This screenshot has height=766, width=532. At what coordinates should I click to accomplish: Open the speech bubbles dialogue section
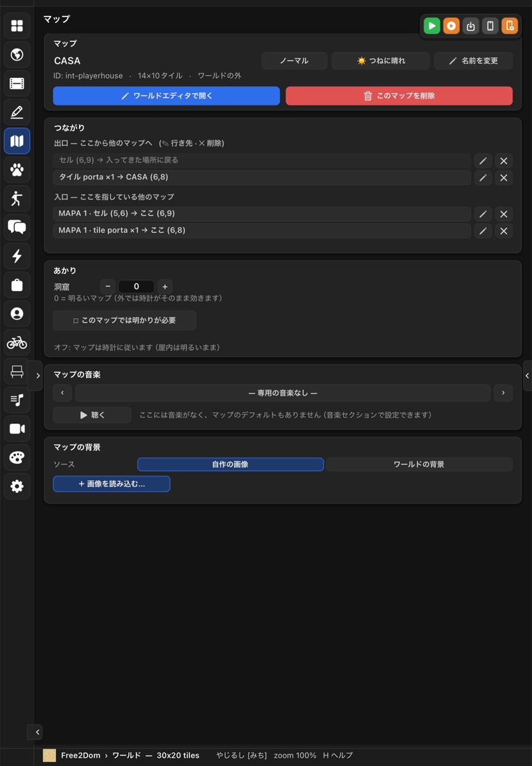pyautogui.click(x=17, y=227)
